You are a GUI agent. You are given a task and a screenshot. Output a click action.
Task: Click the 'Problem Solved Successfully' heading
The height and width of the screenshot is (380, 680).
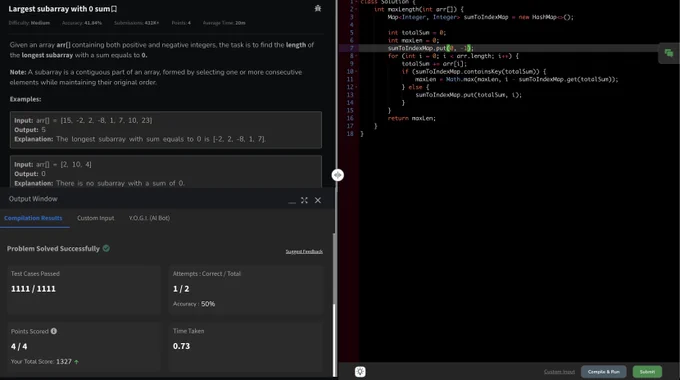point(53,249)
